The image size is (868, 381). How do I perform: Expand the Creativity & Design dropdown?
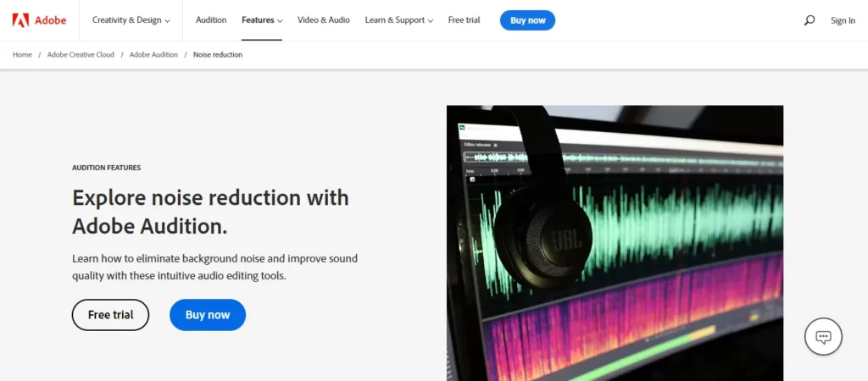tap(131, 20)
